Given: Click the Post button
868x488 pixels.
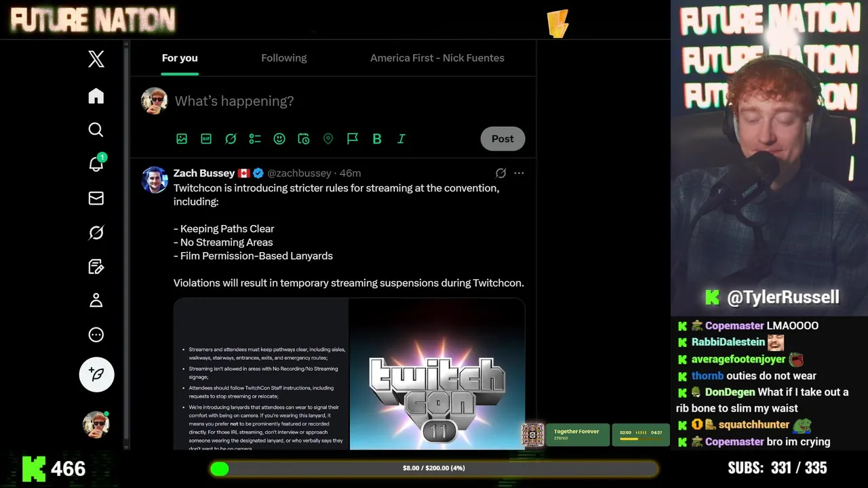Looking at the screenshot, I should (502, 139).
